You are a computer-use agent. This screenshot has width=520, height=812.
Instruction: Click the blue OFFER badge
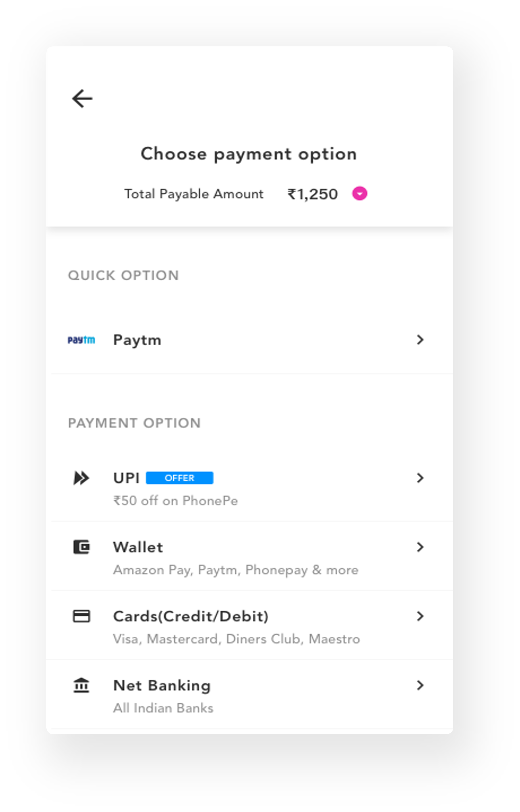click(179, 478)
